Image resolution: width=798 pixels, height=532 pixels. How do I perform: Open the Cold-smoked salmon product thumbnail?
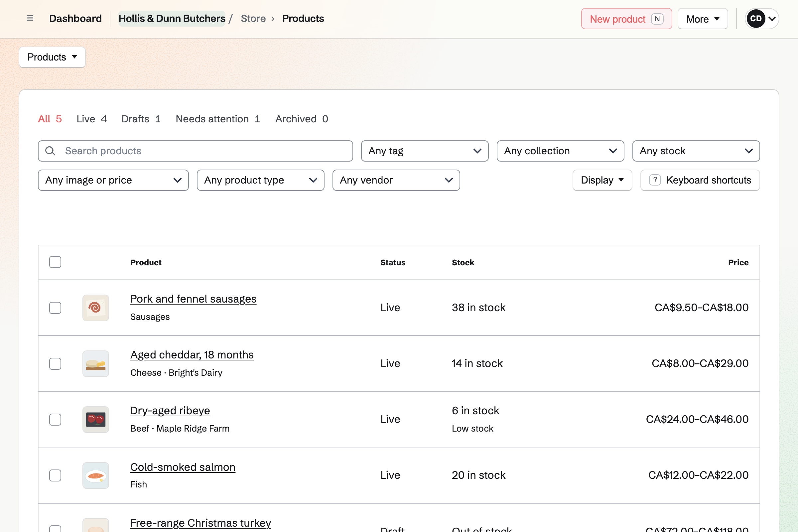click(96, 475)
